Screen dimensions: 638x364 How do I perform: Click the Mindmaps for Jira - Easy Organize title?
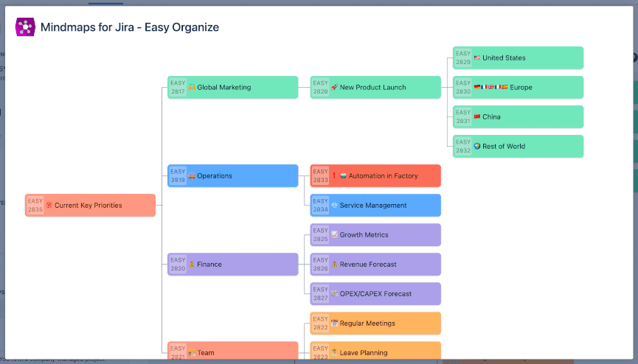tap(130, 27)
